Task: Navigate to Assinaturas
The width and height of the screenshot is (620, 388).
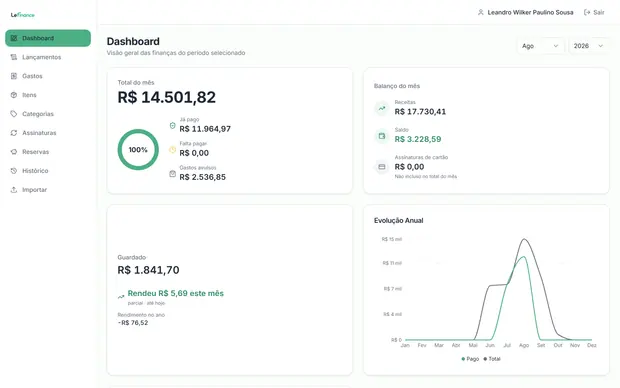Action: coord(48,133)
